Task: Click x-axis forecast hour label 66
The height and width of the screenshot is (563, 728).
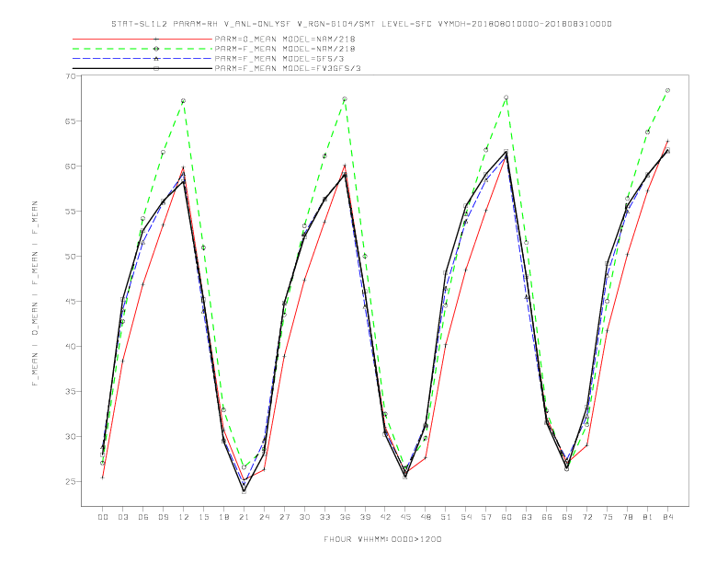Action: pos(547,517)
